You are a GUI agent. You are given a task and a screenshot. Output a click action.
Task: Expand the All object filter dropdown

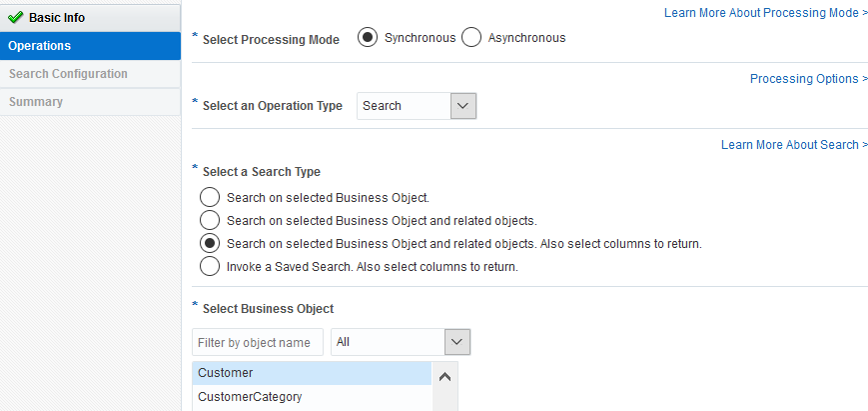click(456, 342)
